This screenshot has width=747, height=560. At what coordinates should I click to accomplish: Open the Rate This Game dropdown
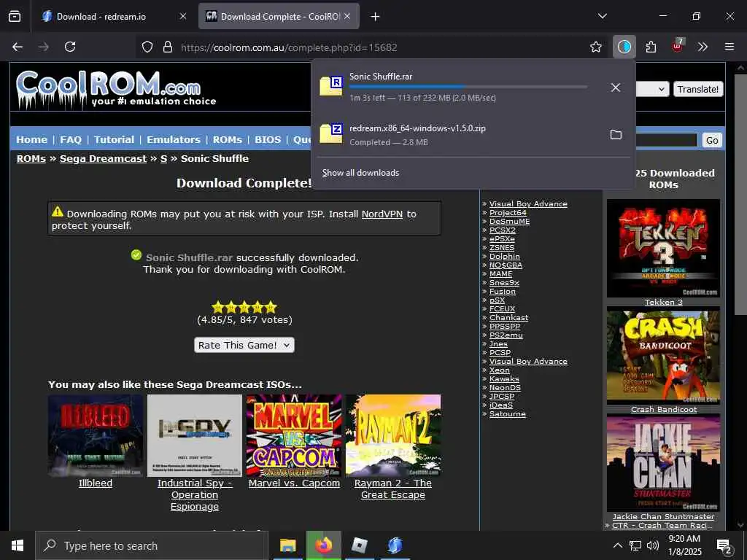pos(244,345)
